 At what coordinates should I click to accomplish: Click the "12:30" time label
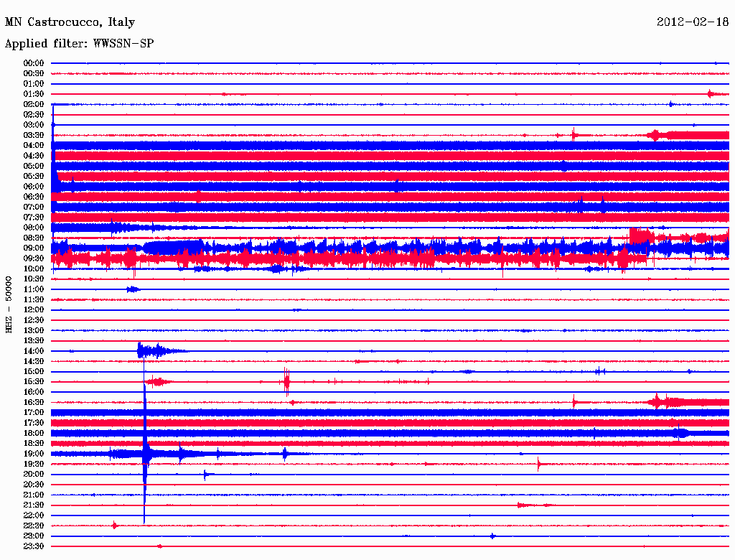pyautogui.click(x=33, y=320)
